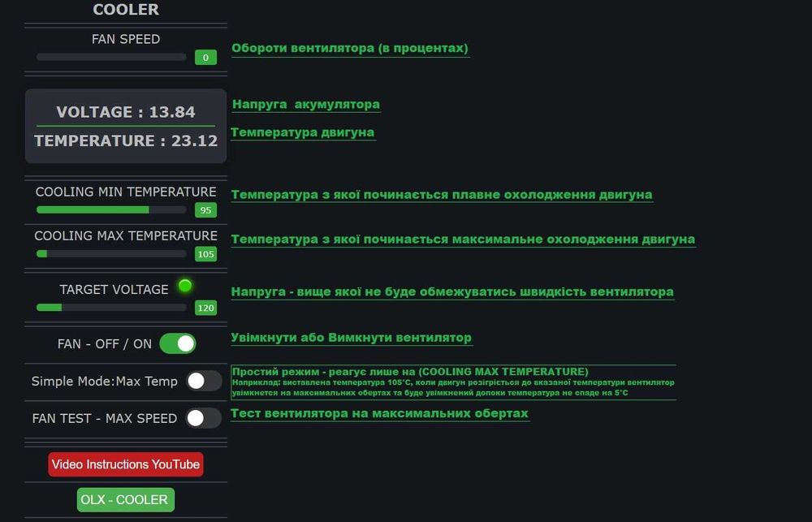
Task: Click the COOLING MAX TEMPERATURE slider
Action: tap(111, 254)
